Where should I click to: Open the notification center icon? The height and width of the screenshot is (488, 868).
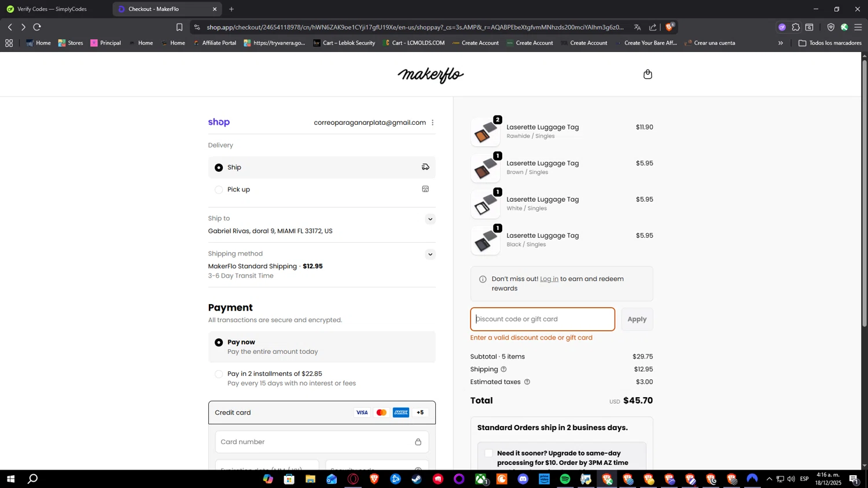[x=854, y=479]
